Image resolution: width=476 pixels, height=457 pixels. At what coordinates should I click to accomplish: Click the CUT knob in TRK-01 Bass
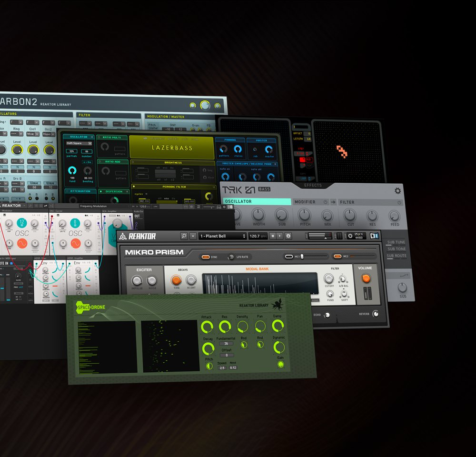(350, 215)
